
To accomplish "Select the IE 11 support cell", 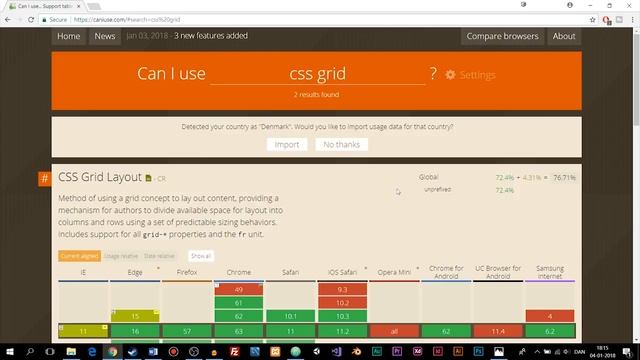I will 83,331.
